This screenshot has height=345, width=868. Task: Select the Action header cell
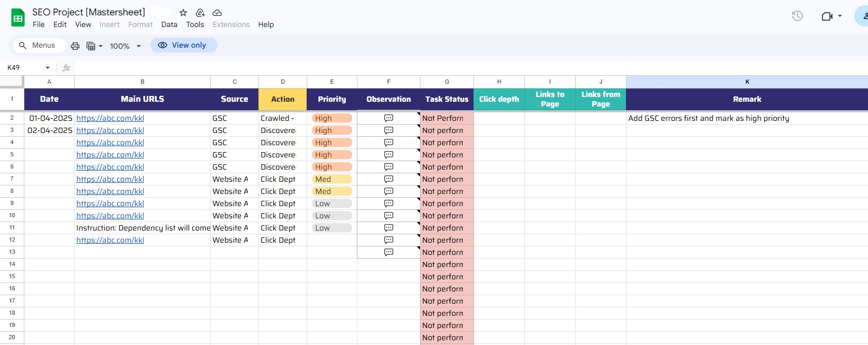coord(283,99)
